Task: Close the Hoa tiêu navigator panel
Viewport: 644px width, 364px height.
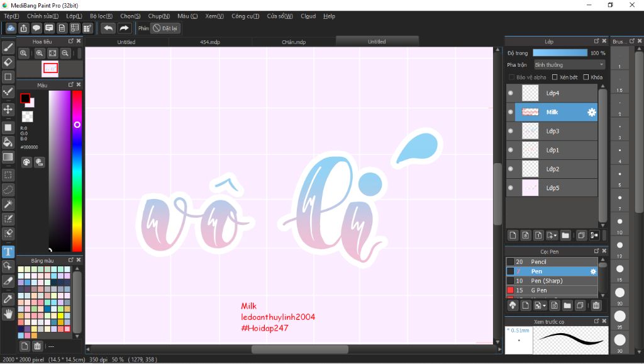Action: [79, 41]
